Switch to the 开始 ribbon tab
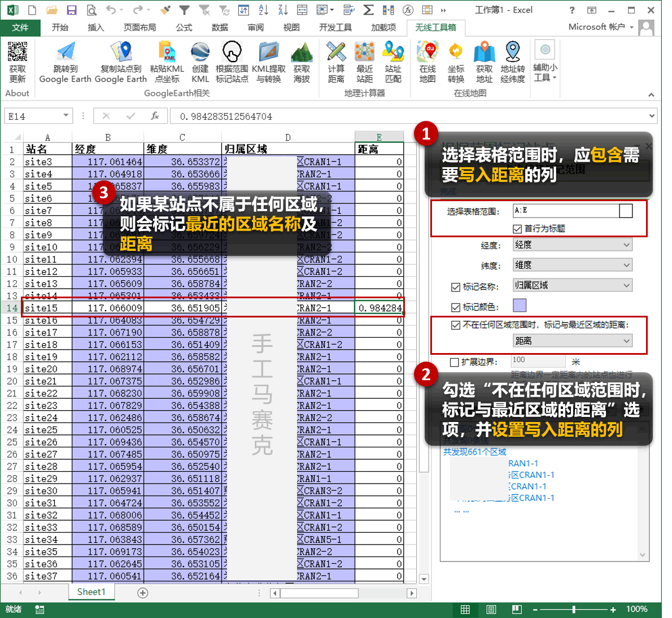This screenshot has height=618, width=672. pyautogui.click(x=60, y=28)
